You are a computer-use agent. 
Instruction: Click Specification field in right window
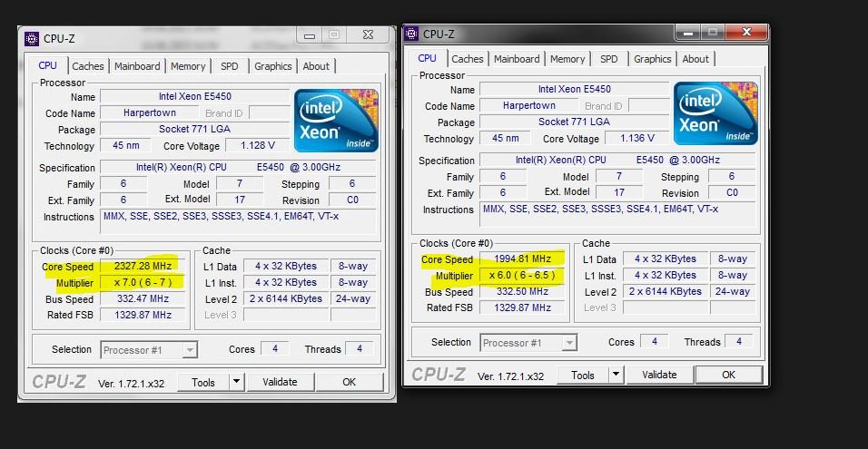pos(617,161)
